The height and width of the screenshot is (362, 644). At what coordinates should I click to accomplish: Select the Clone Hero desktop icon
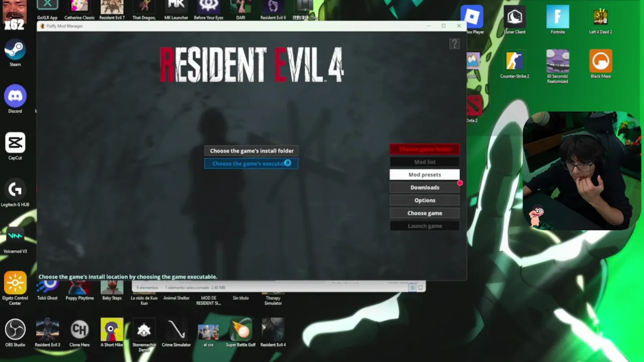79,333
